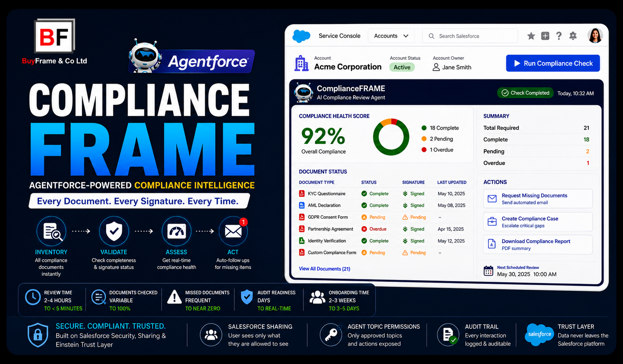Click the Total Required summary row

point(536,128)
